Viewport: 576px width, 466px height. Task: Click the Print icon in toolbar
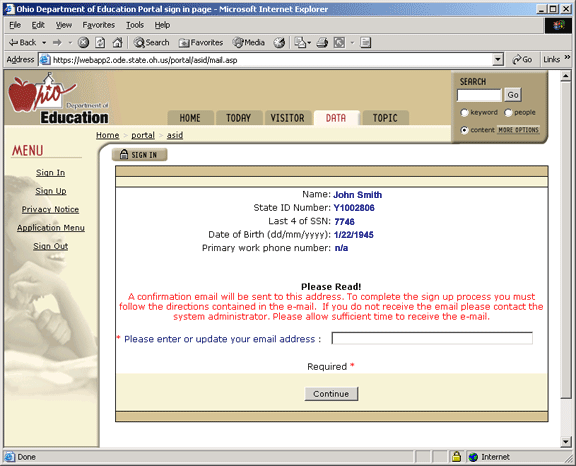click(x=322, y=43)
